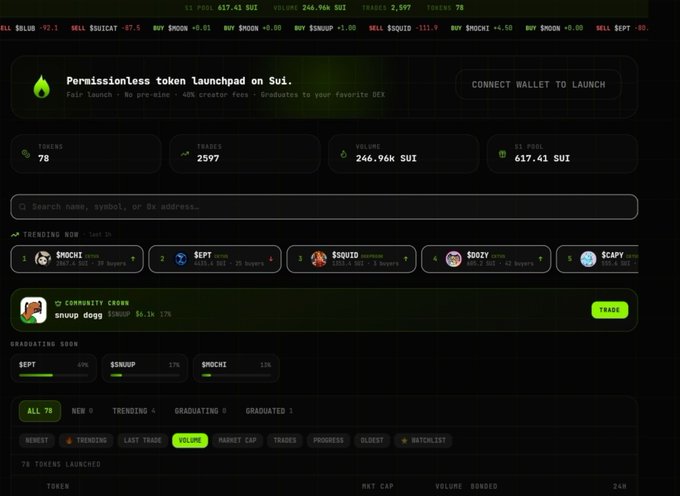Open the snuup dogg token image
This screenshot has height=496, width=680.
coord(33,310)
